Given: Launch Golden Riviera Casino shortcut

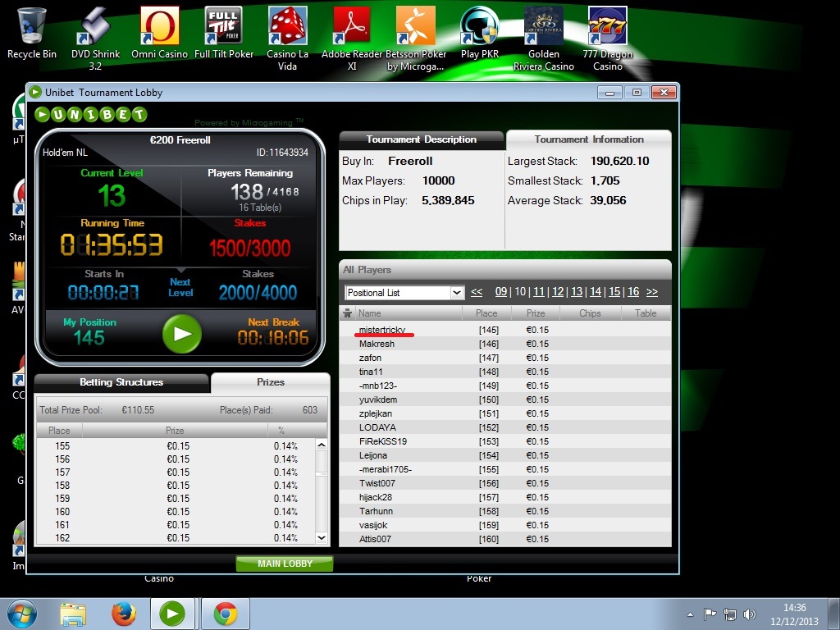Looking at the screenshot, I should (x=544, y=39).
